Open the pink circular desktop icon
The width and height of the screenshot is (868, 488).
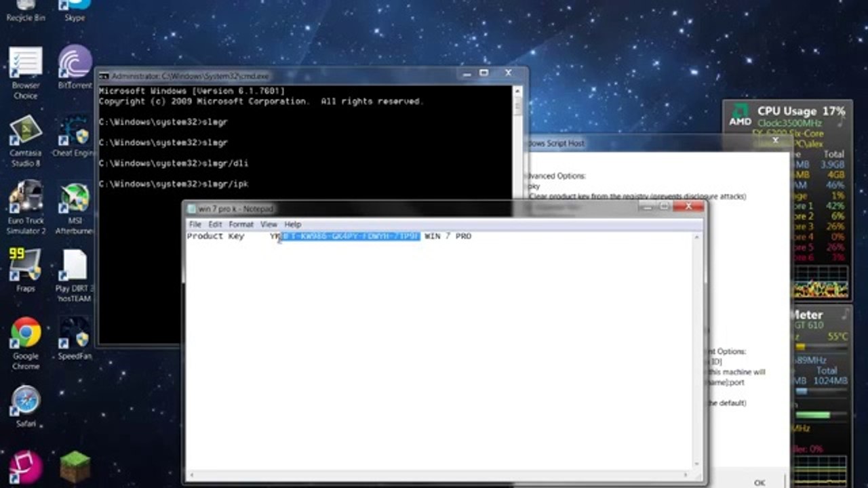[x=26, y=468]
